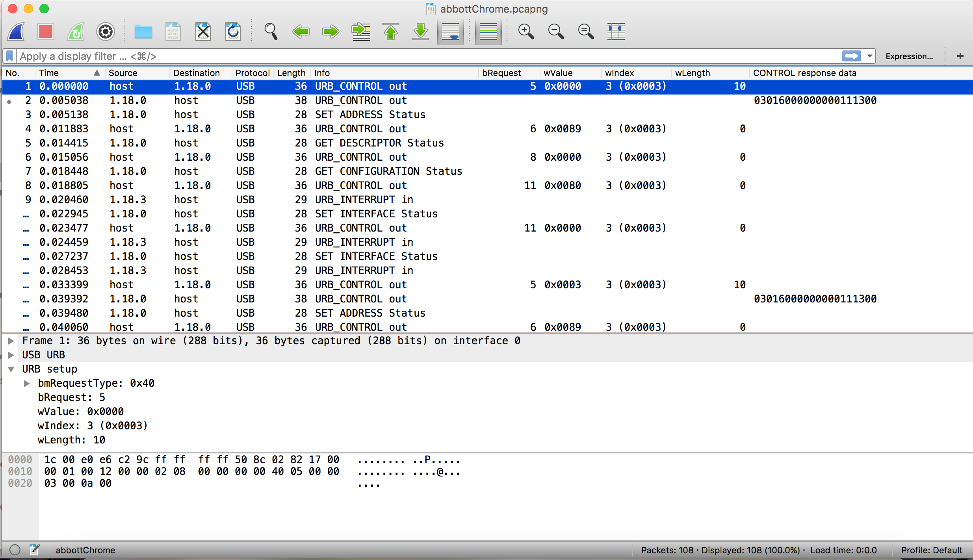Reset text to normal size
The width and height of the screenshot is (973, 560).
[586, 32]
